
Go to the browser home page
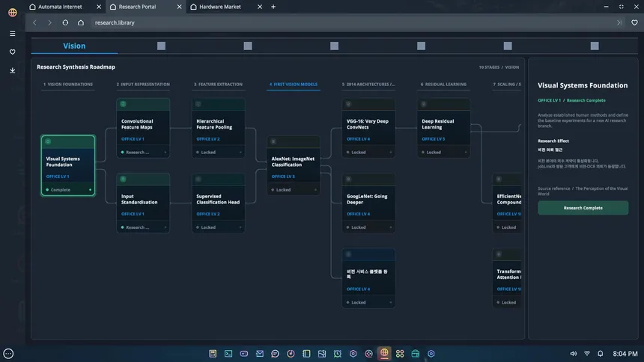click(81, 22)
